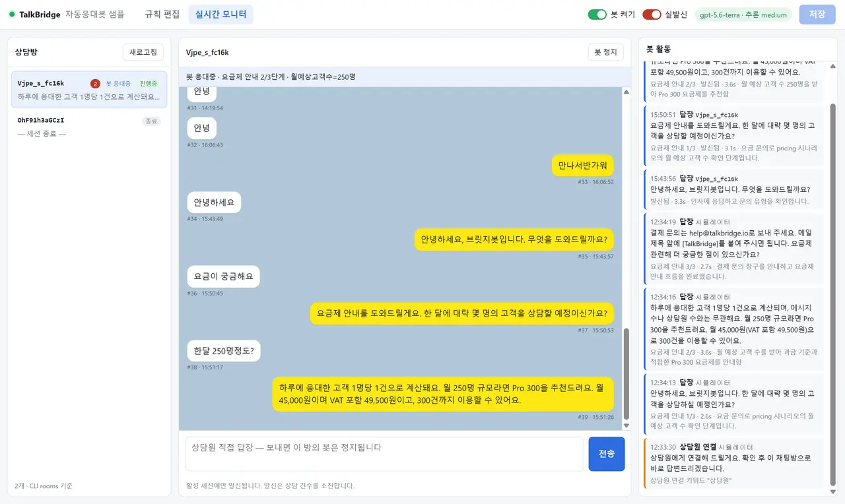Select the Vjpe_s_fc16k chat room
845x504 pixels.
pos(89,90)
